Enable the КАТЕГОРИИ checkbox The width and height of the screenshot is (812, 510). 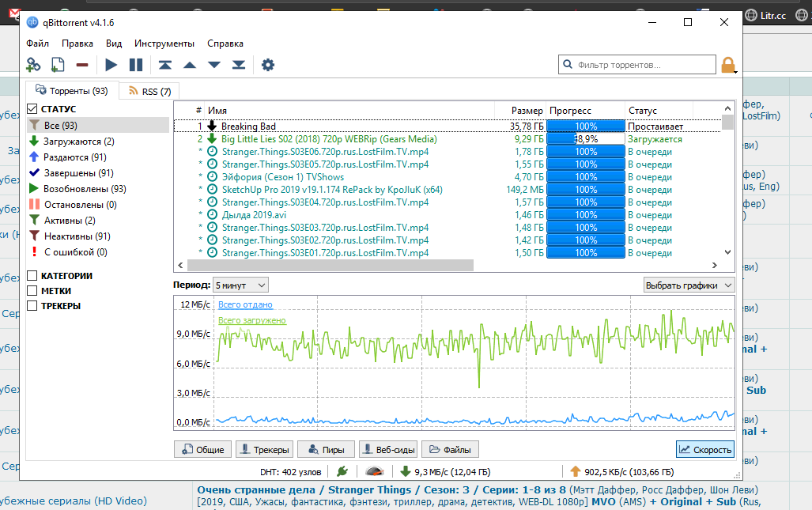click(32, 276)
